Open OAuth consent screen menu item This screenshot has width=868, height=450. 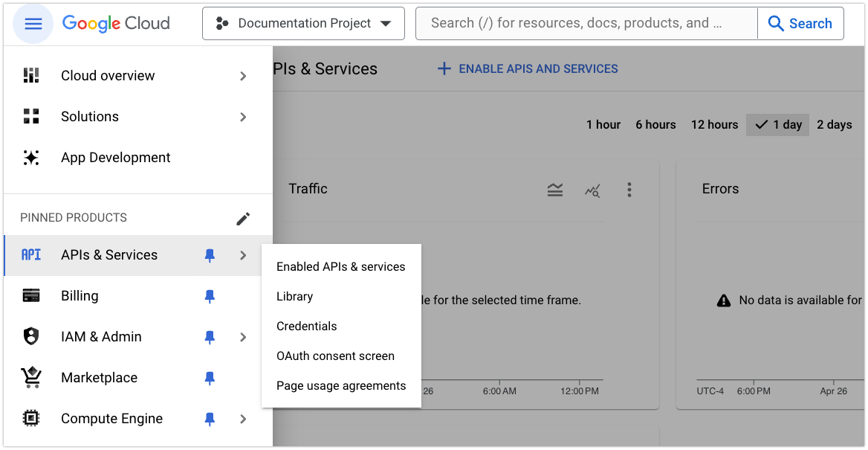pos(335,356)
